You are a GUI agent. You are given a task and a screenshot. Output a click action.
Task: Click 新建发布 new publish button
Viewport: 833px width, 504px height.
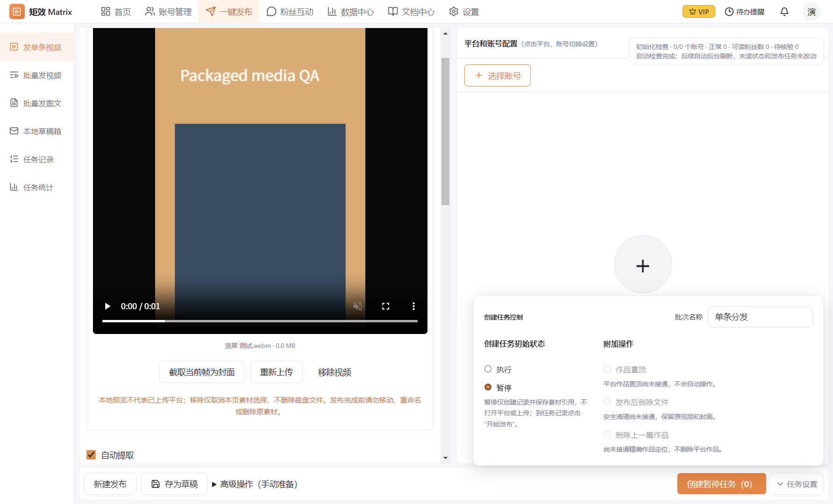(110, 484)
